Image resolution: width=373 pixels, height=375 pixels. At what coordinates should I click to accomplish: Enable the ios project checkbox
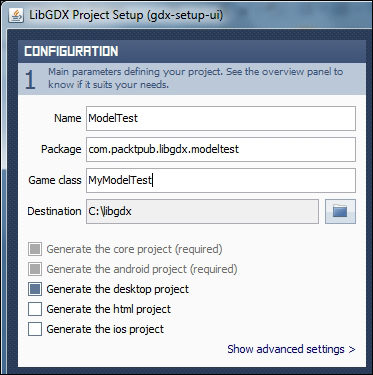pos(35,329)
